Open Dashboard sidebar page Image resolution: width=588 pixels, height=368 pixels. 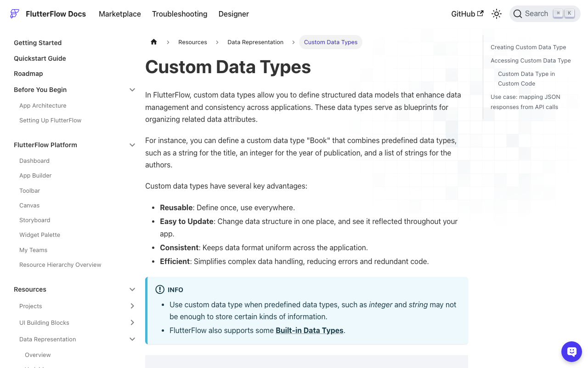click(x=34, y=161)
